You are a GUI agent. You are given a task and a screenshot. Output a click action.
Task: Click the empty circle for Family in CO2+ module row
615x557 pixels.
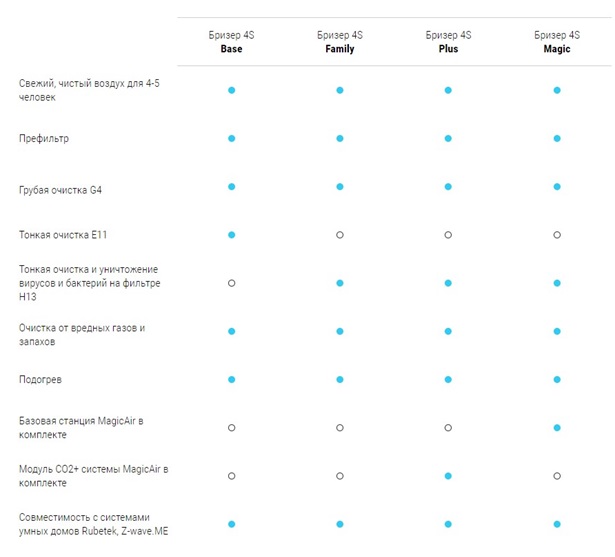coord(340,476)
